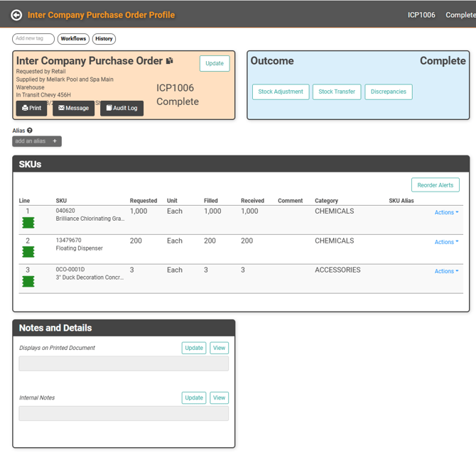Open Actions menu for Duck Decoration row
Screen dimensions: 476x467
pos(446,271)
